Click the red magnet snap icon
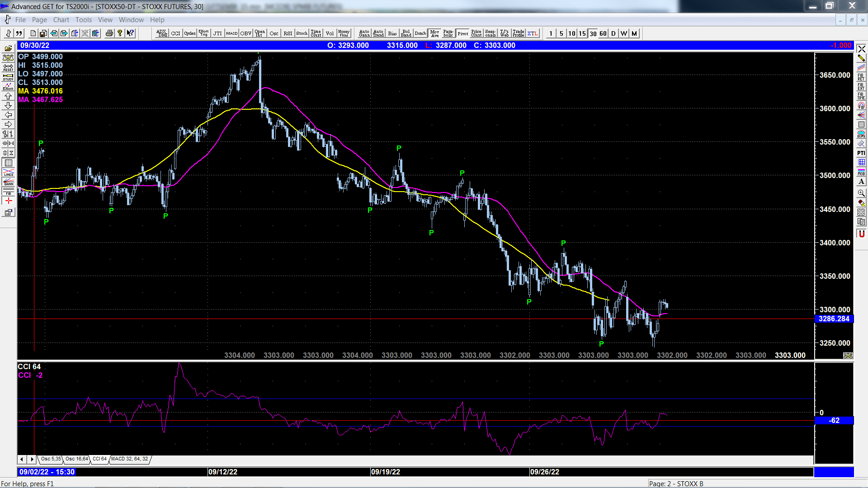 (x=861, y=234)
